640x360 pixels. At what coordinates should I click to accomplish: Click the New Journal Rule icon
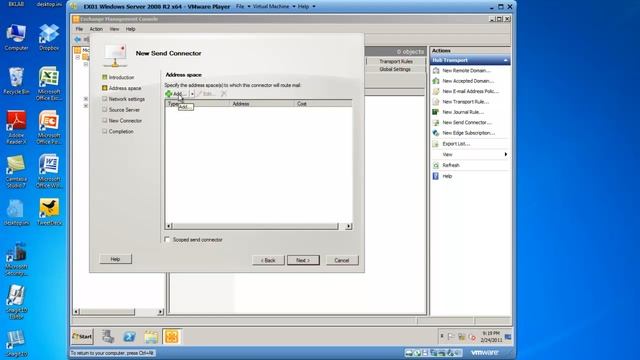click(436, 112)
